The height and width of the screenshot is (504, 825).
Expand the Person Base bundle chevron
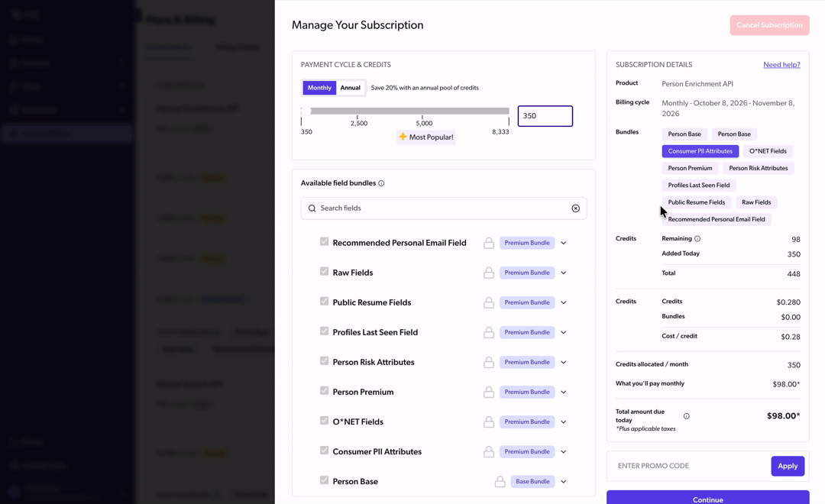pos(564,481)
